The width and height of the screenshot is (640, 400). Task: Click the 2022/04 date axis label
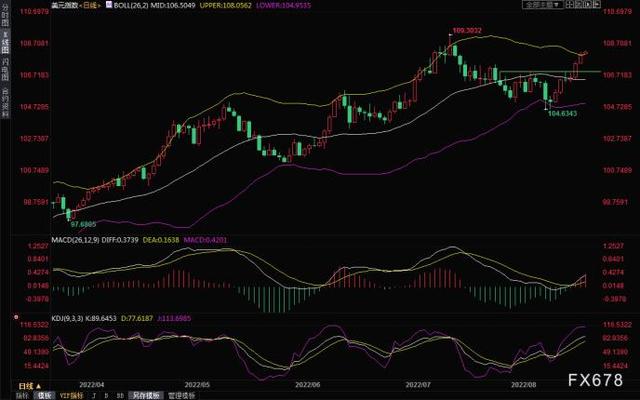click(x=92, y=385)
